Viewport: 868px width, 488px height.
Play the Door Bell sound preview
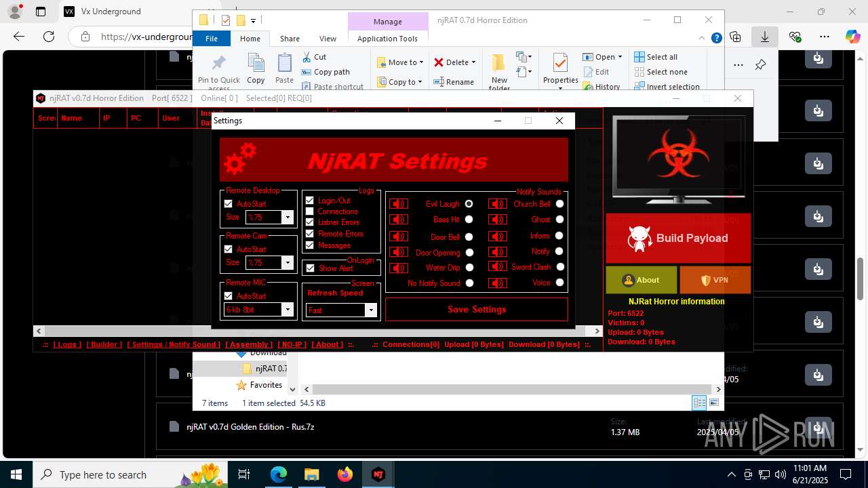(399, 237)
